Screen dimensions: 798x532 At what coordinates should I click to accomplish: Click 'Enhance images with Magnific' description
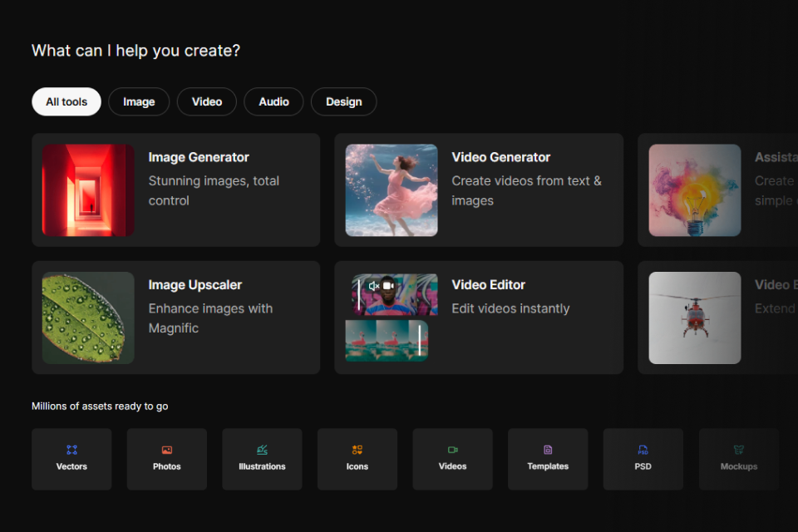click(210, 318)
